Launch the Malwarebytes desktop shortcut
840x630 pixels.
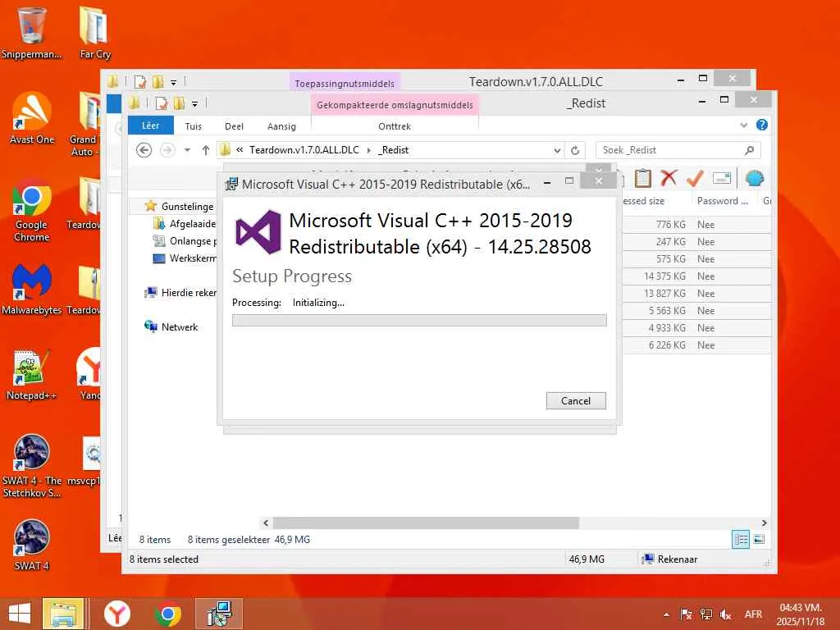pyautogui.click(x=32, y=290)
